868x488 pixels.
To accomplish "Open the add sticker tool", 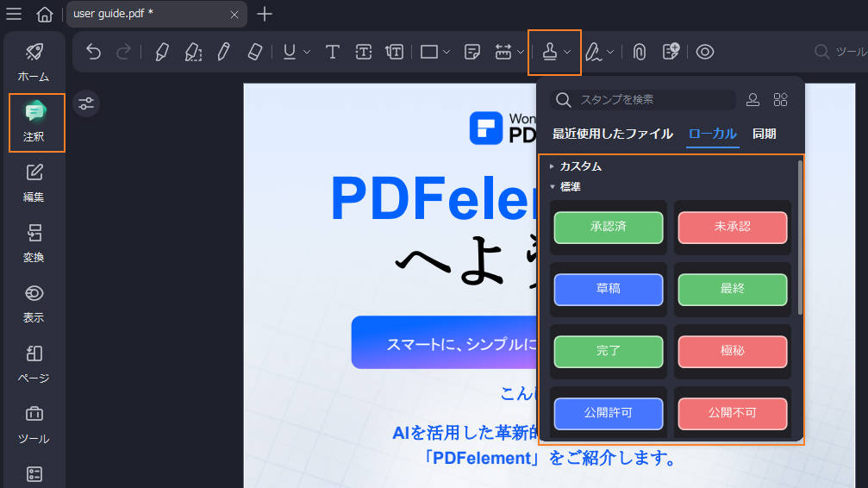I will 671,52.
